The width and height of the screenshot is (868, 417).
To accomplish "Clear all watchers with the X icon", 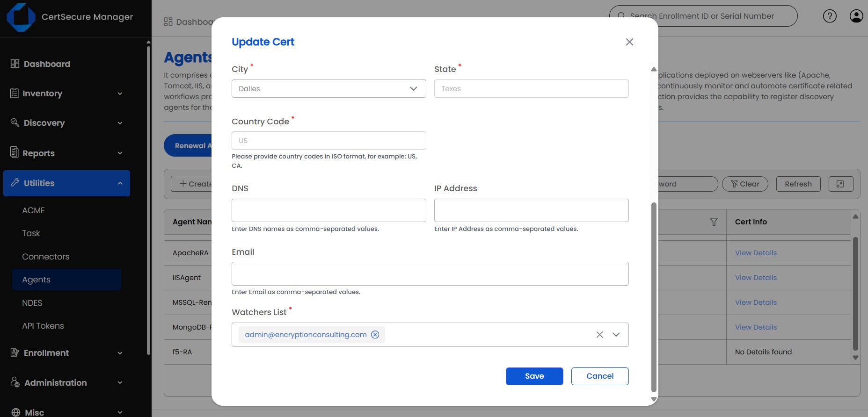I will pyautogui.click(x=599, y=335).
